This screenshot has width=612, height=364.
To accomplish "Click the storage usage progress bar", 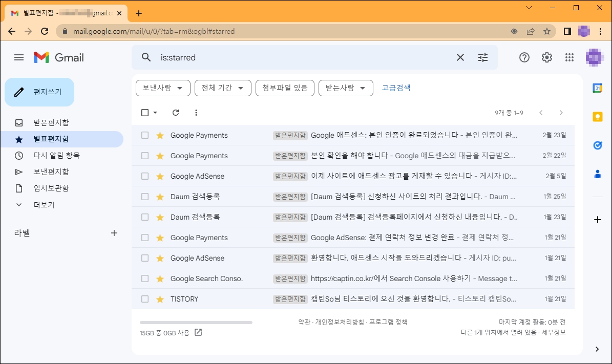I will pos(196,323).
